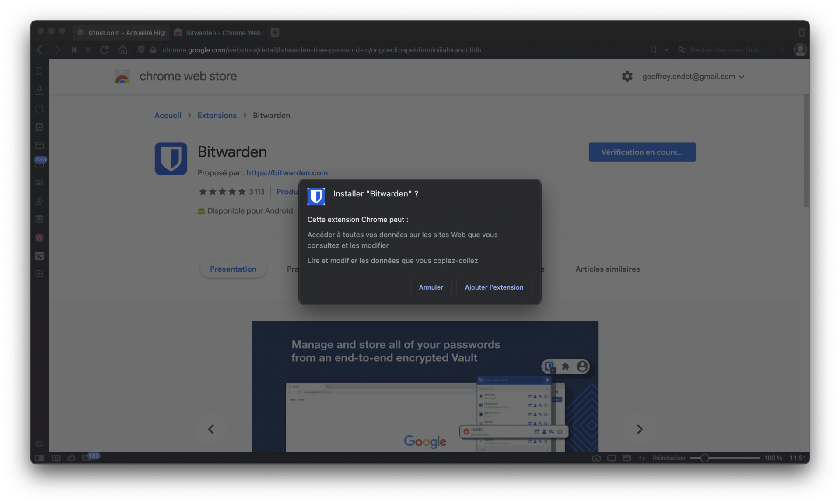
Task: Go to the home page
Action: pos(123,50)
